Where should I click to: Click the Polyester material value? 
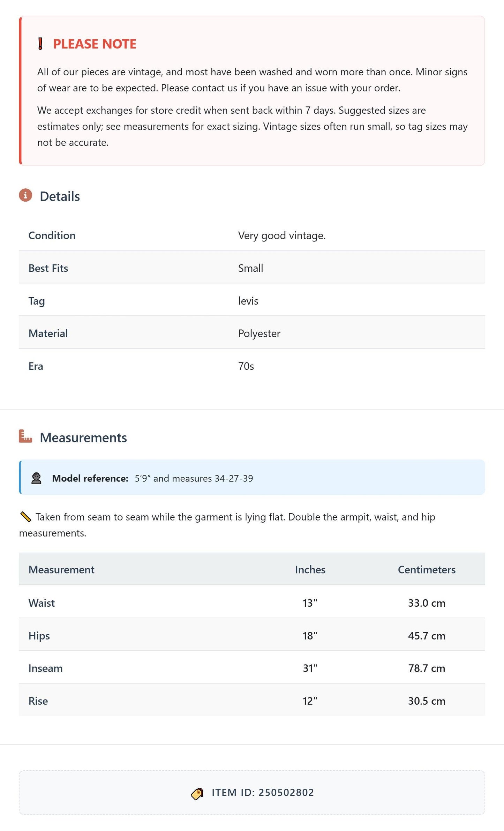pyautogui.click(x=259, y=334)
